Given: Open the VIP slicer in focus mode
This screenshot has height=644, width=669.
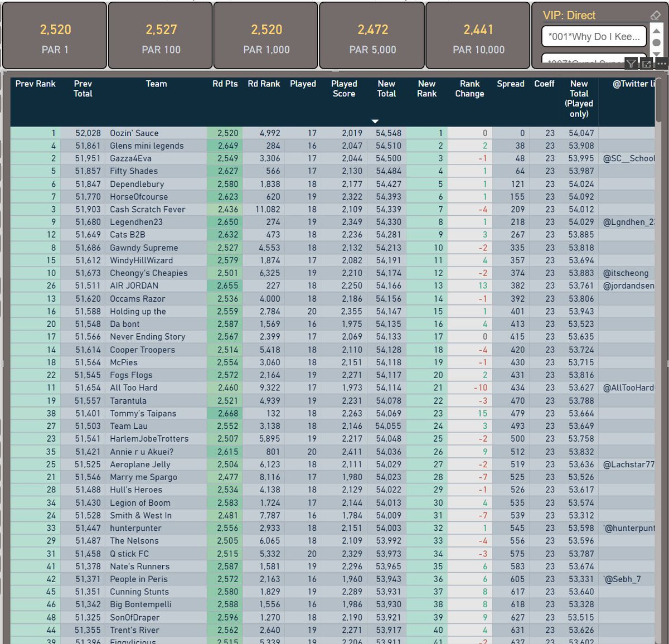Looking at the screenshot, I should (647, 64).
